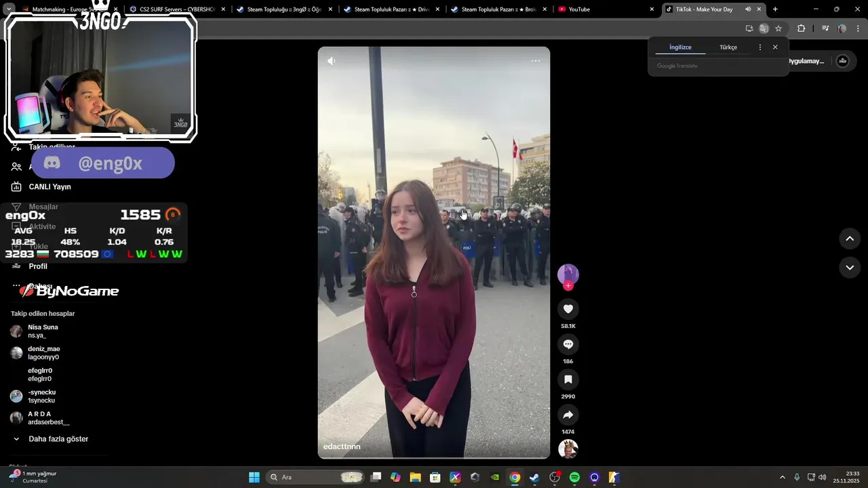868x488 pixels.
Task: Click the edacttnnn username on the video
Action: [x=342, y=447]
